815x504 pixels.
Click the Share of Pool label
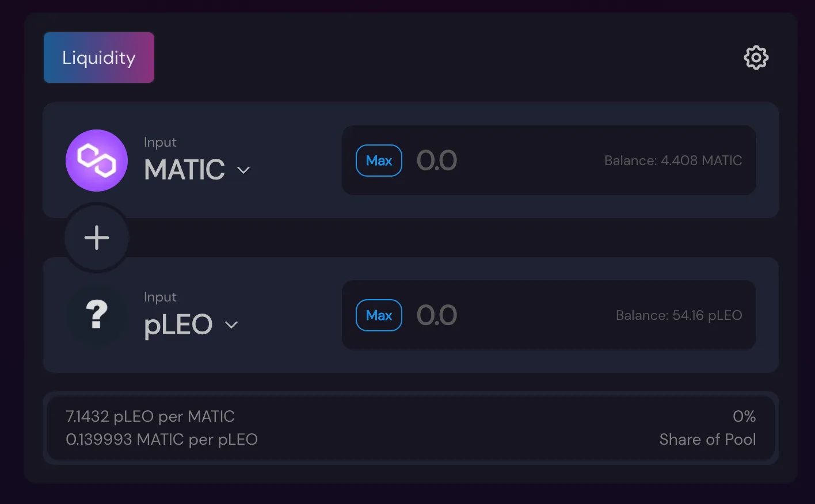tap(707, 440)
